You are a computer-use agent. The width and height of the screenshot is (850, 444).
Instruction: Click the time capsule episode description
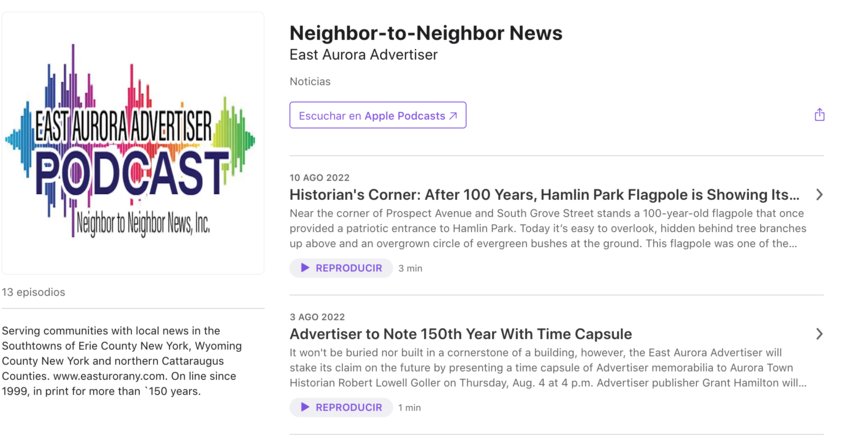(548, 368)
